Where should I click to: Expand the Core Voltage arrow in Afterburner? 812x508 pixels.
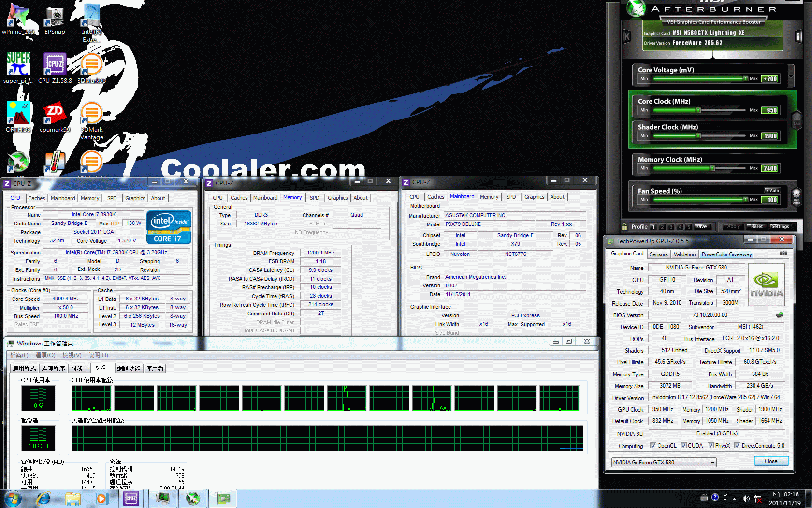pos(791,76)
